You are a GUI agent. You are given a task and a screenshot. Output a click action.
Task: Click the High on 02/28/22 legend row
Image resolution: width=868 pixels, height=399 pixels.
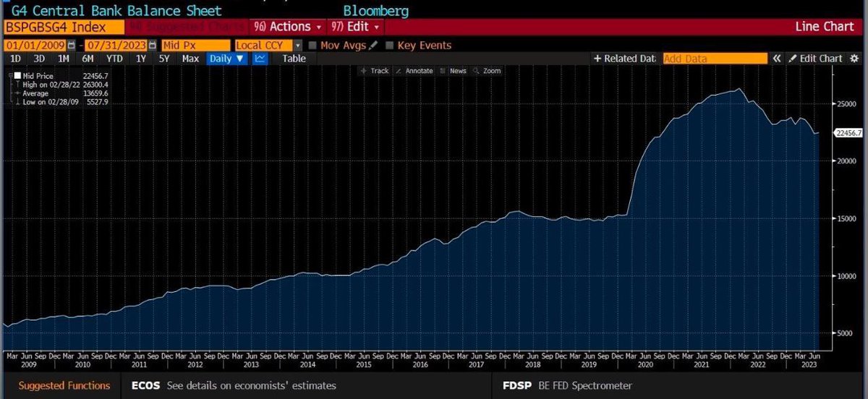62,84
